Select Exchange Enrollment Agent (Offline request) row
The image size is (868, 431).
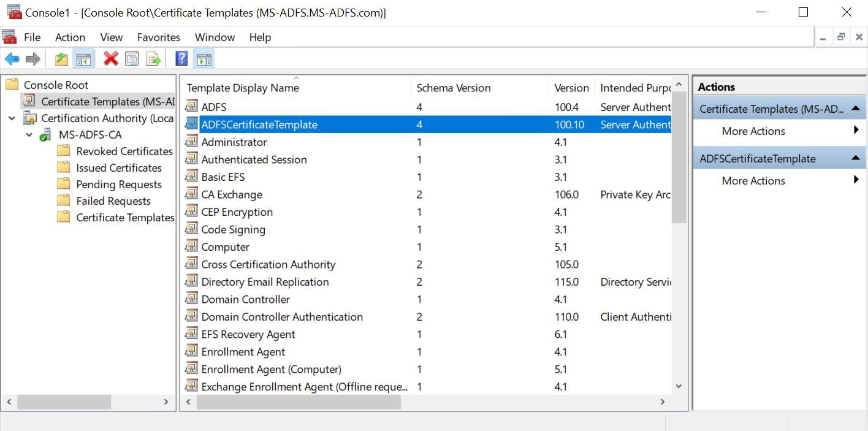[x=427, y=387]
